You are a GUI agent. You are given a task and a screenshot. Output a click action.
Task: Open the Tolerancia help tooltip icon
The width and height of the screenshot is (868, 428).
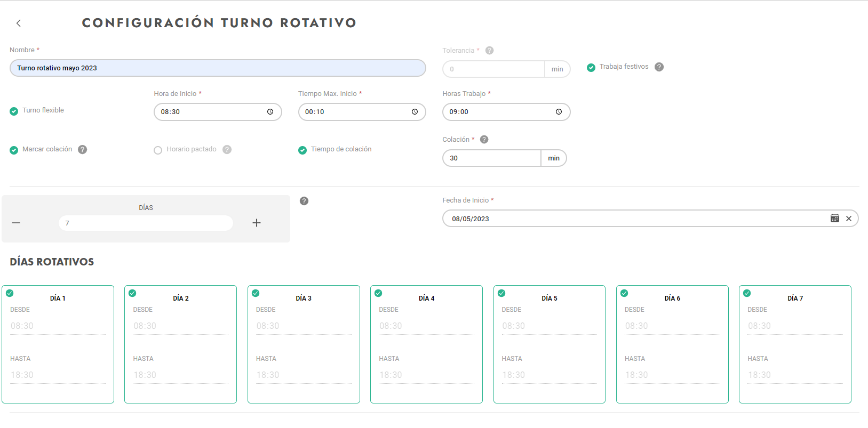coord(489,51)
